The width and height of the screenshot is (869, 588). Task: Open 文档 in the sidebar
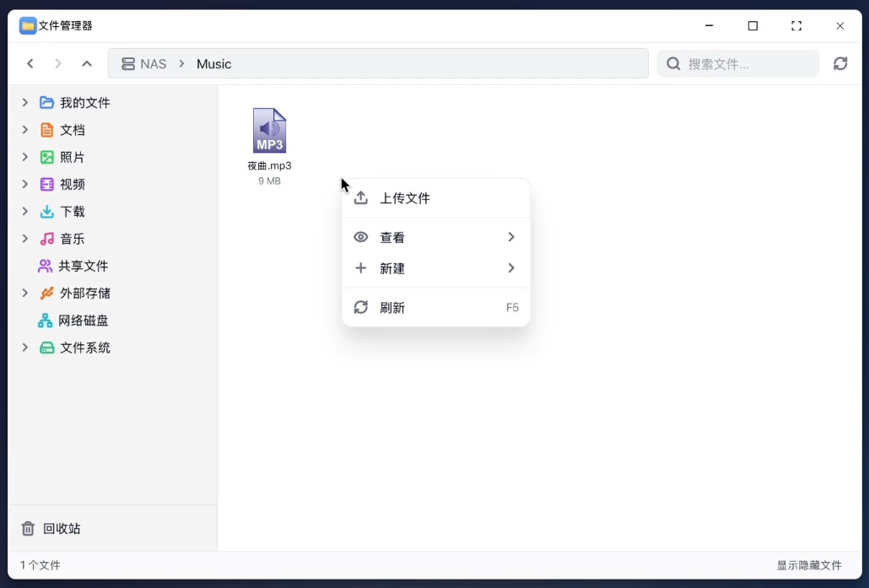pos(72,130)
